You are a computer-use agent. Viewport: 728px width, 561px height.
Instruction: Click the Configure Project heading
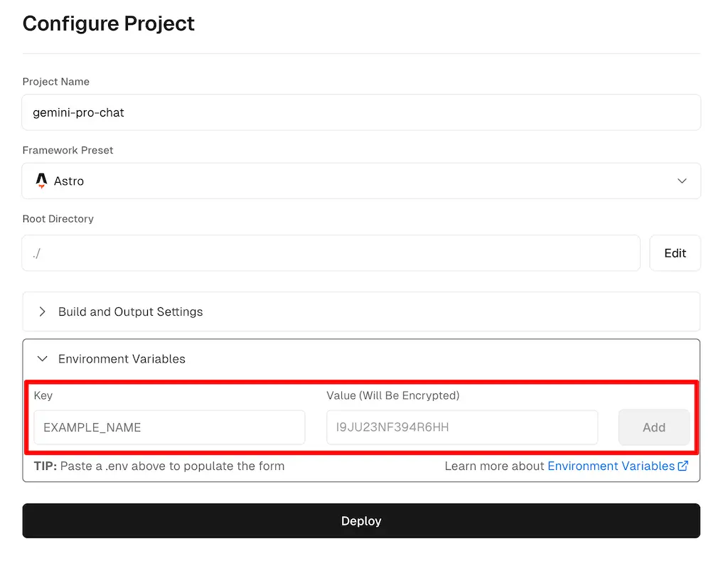click(x=108, y=23)
